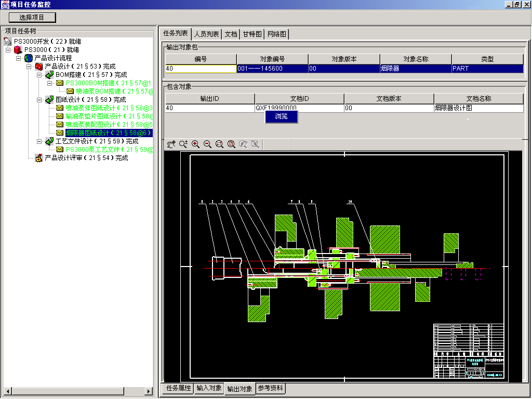532x399 pixels.
Task: Click the tree's scroll right arrow
Action: 149,391
